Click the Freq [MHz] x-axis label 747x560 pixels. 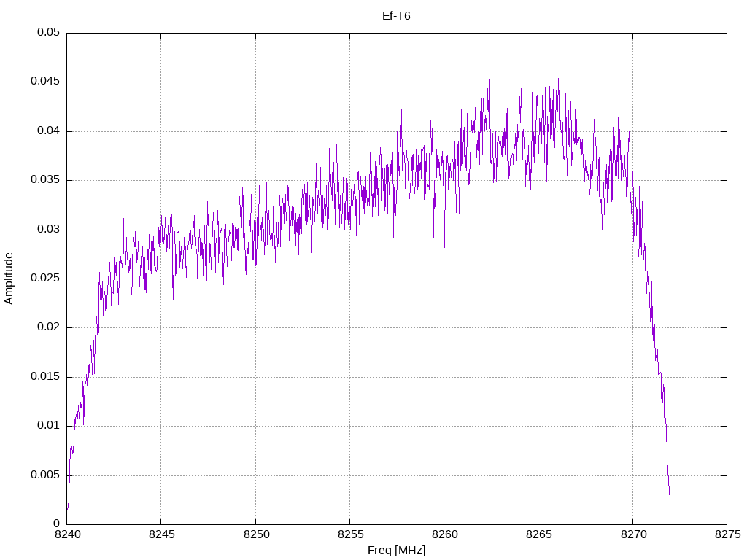coord(396,551)
